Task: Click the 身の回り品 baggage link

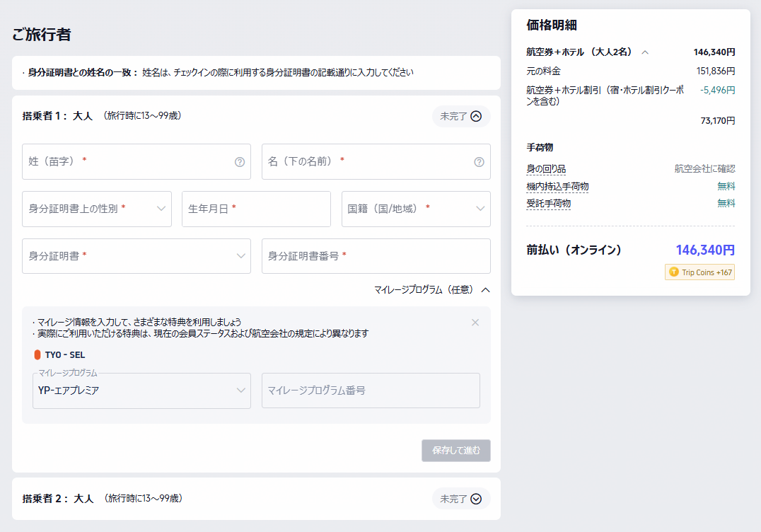Action: click(x=546, y=169)
